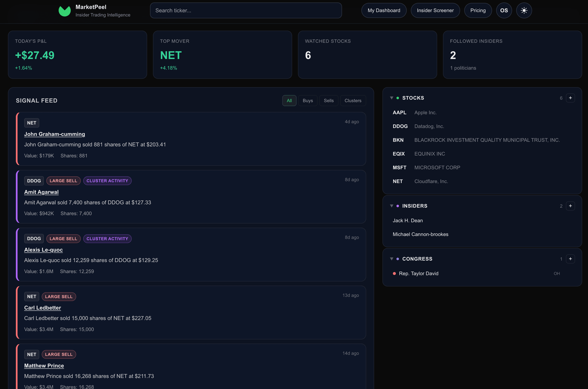
Task: Click Cluster Activity tag on Alexis Le-quoc card
Action: [107, 239]
